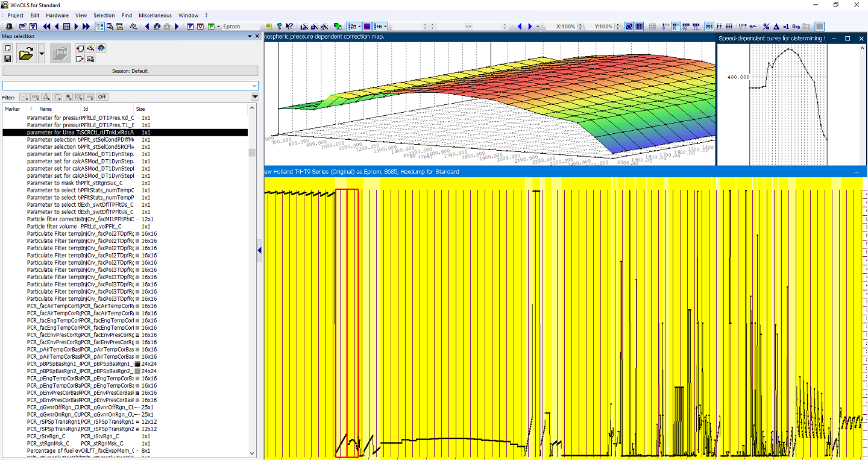Open the Project menu
The image size is (868, 460).
[16, 15]
